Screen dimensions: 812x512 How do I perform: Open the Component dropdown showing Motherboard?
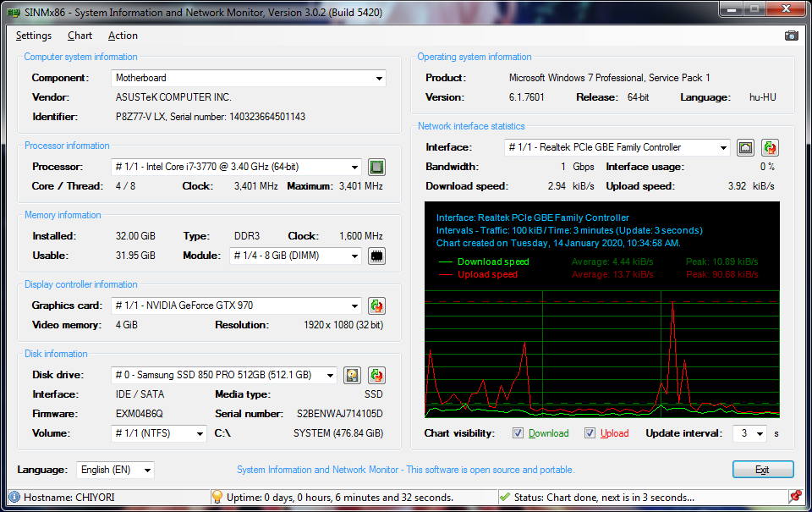coord(249,78)
